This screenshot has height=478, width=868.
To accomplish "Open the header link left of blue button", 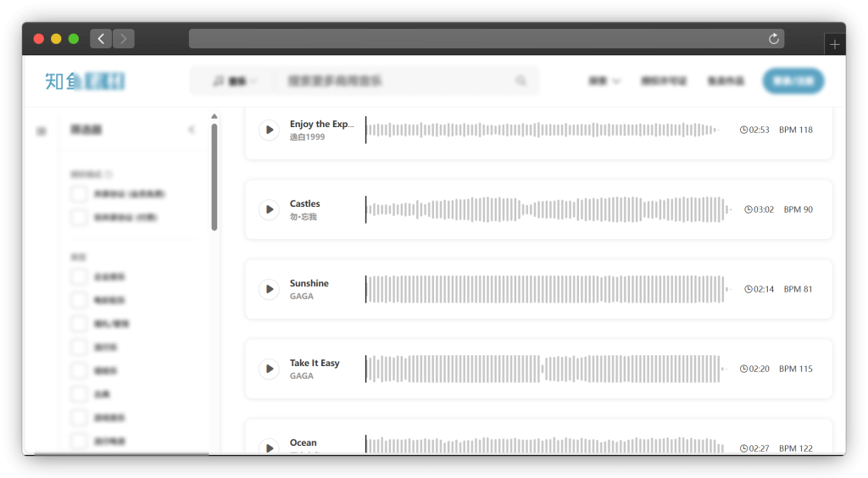I will coord(726,81).
